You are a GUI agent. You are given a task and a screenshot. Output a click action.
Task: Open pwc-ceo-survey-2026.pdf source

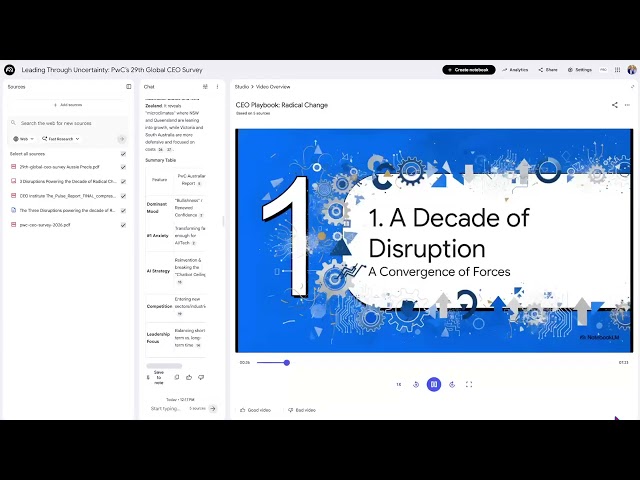click(x=45, y=225)
